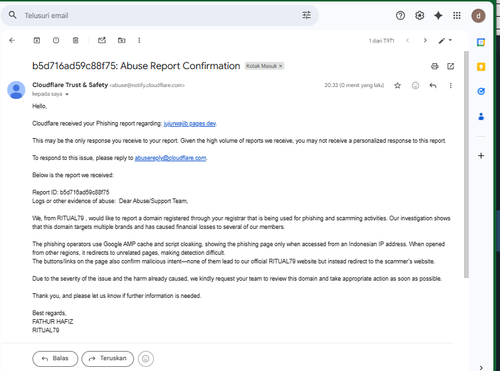Open Google account avatar
This screenshot has height=371, width=500.
click(478, 16)
